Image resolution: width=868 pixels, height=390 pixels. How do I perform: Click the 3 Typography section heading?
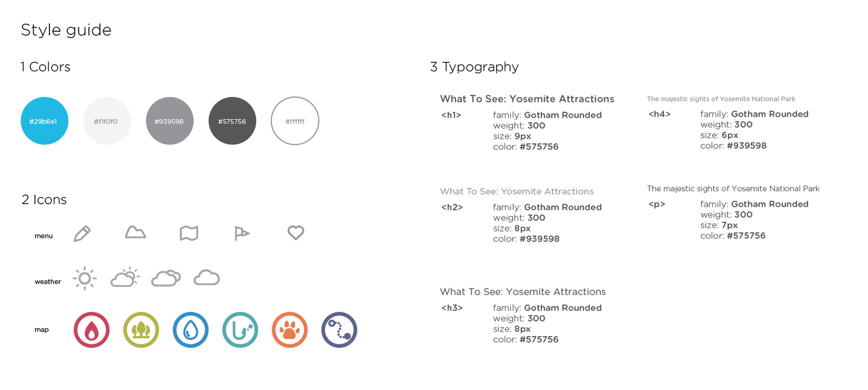point(475,67)
